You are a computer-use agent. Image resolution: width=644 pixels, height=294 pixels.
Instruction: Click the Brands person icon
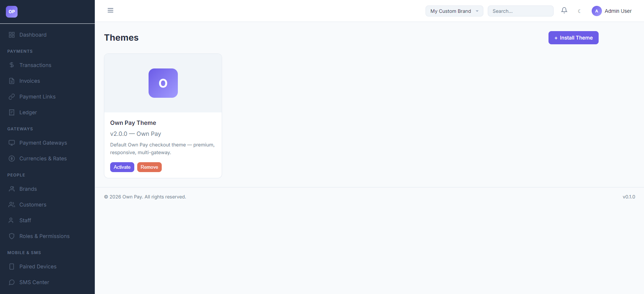pos(12,189)
